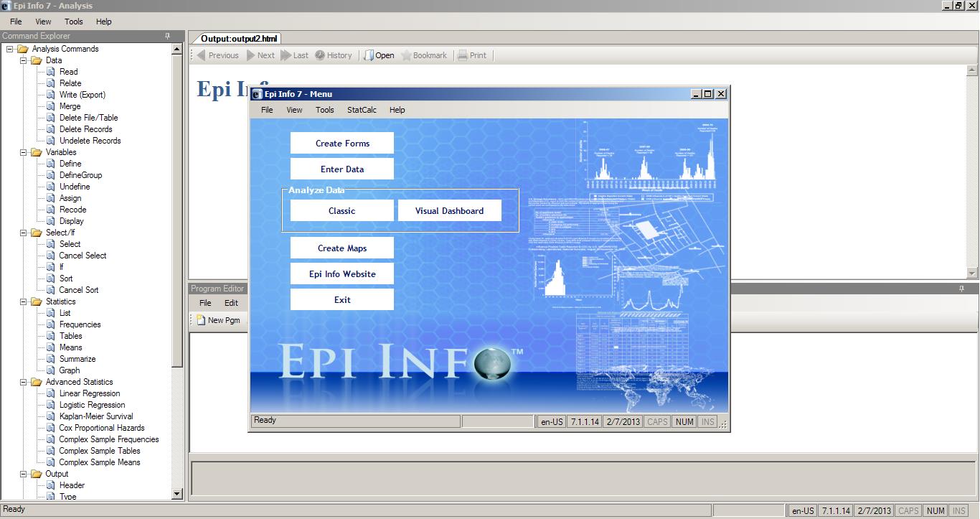Viewport: 980px width, 519px height.
Task: Click the Epi Info 7 Menu window icon
Action: [x=257, y=94]
